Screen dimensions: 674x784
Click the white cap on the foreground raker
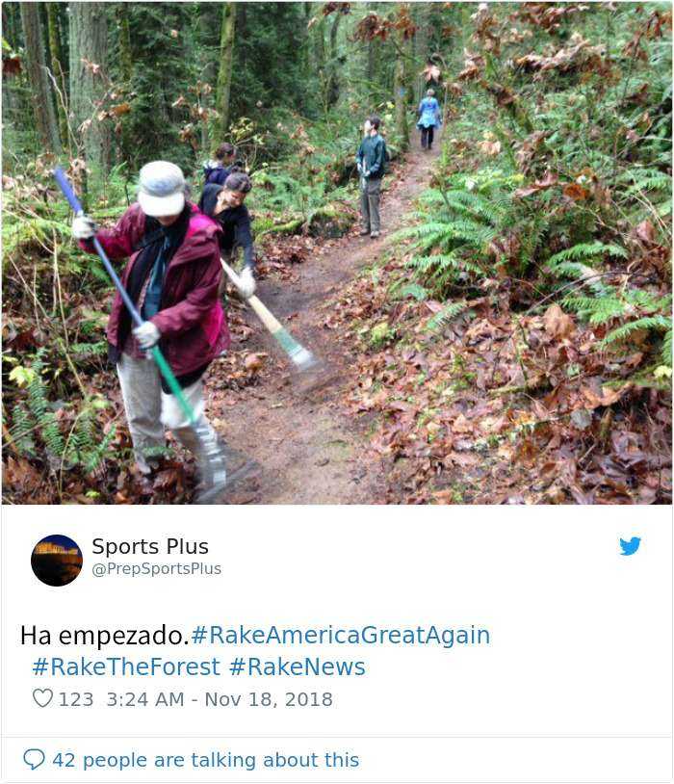[x=161, y=188]
